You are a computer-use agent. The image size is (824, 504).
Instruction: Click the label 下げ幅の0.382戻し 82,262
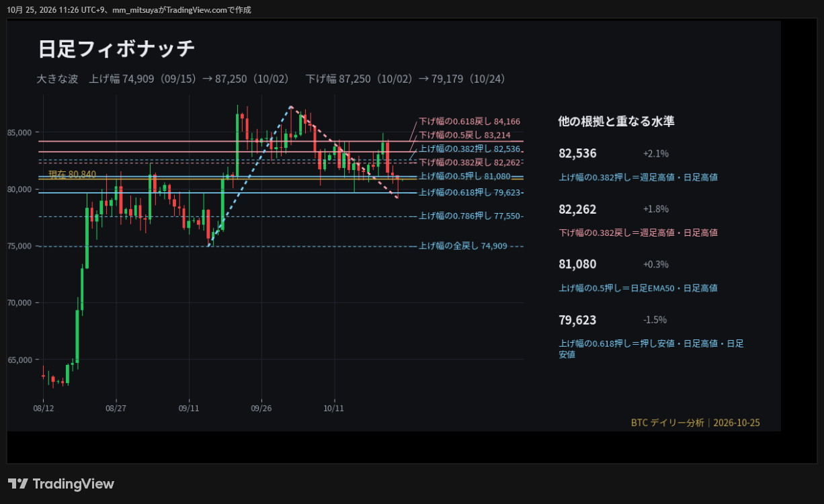pyautogui.click(x=470, y=163)
